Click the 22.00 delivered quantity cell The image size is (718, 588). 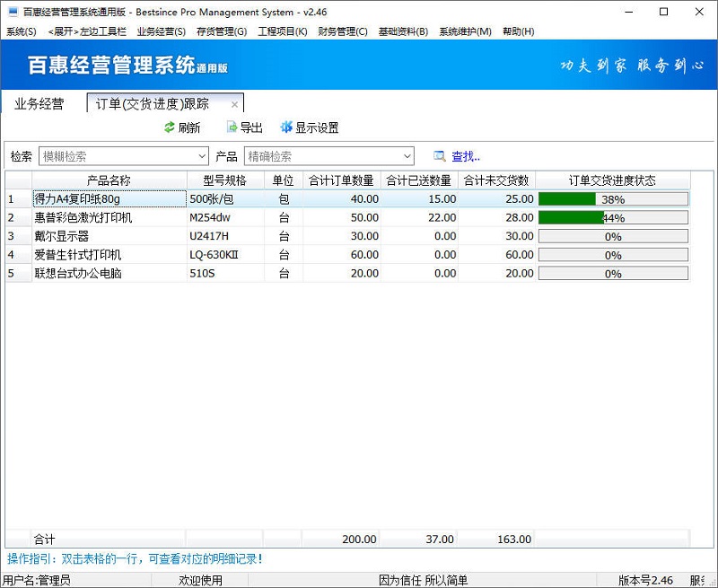click(x=419, y=217)
